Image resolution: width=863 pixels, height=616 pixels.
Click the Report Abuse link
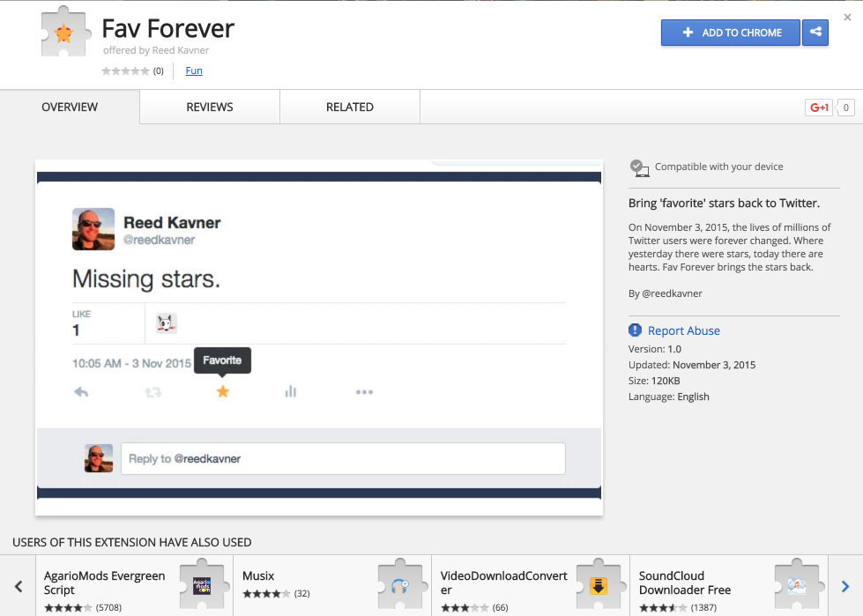coord(683,330)
